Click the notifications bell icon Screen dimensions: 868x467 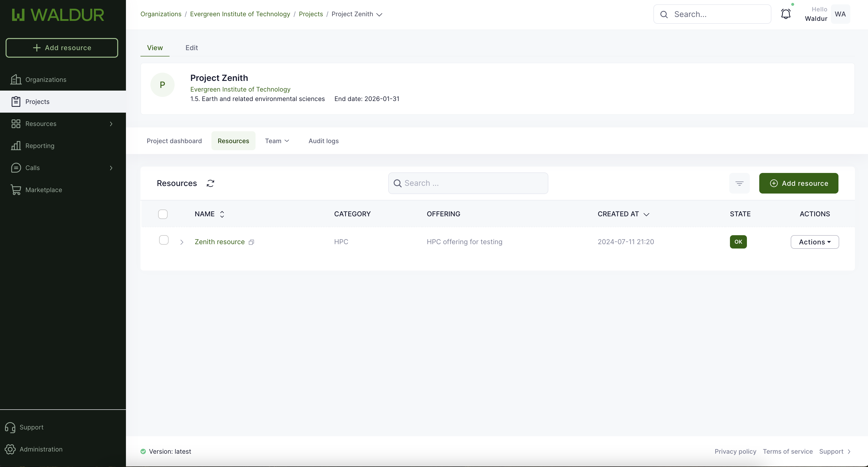coord(785,14)
